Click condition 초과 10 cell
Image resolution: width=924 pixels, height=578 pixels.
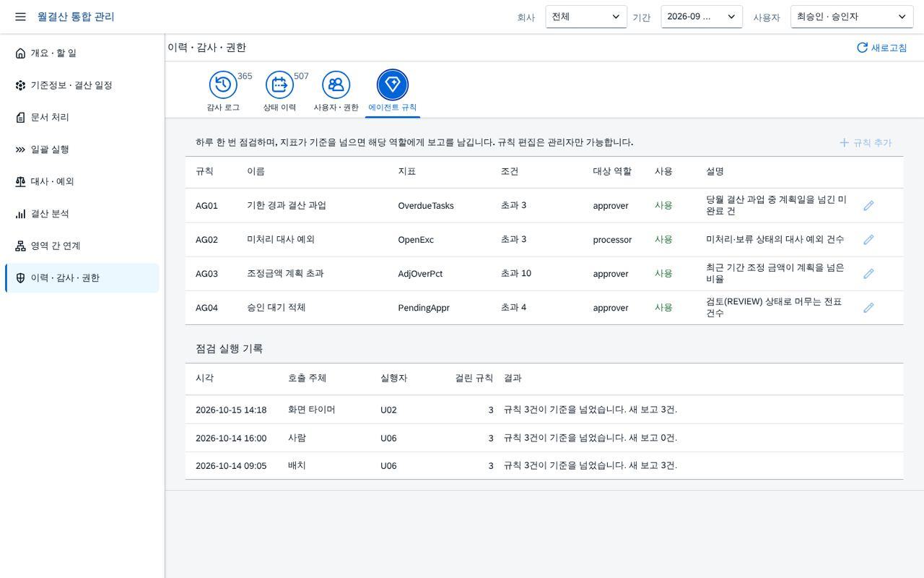516,273
